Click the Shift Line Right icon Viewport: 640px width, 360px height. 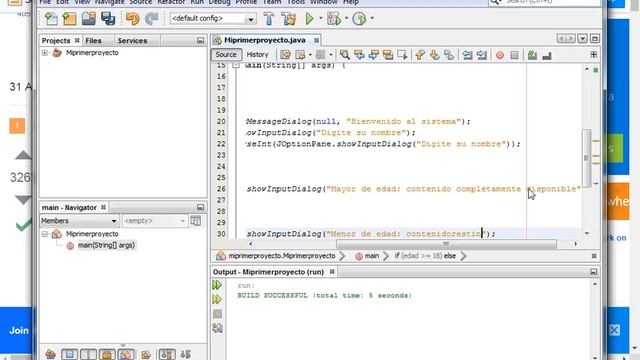(x=482, y=55)
